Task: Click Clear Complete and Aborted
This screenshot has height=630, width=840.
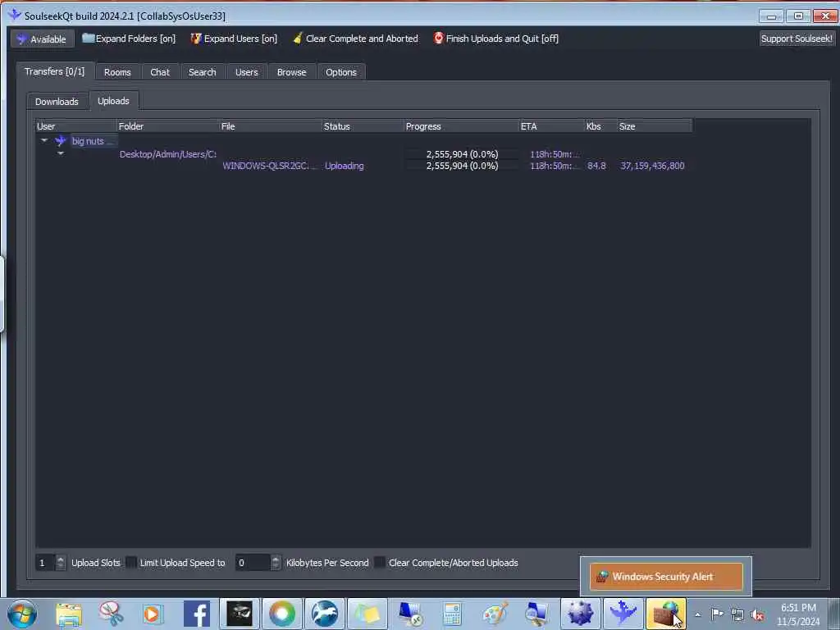Action: point(355,39)
